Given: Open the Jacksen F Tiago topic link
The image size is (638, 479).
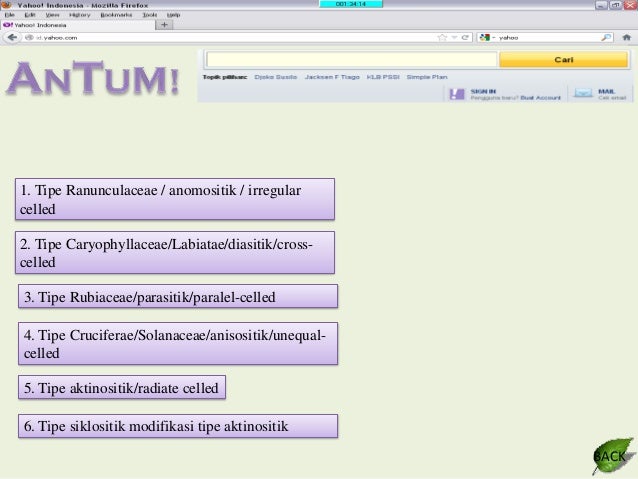Looking at the screenshot, I should tap(332, 77).
